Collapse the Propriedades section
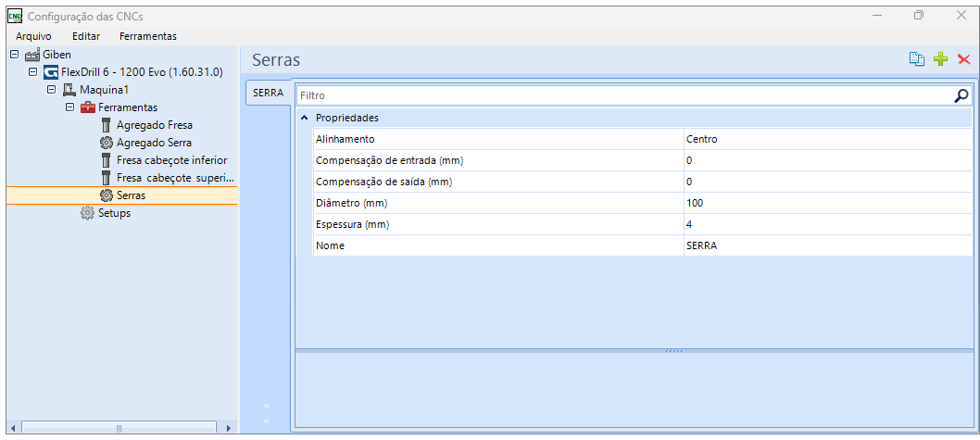Viewport: 980px width, 440px height. point(304,118)
